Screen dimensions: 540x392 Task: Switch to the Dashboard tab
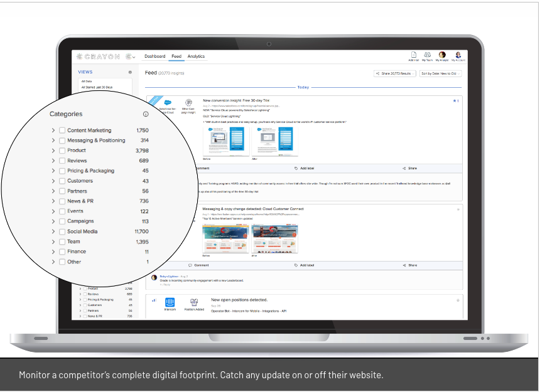click(154, 56)
